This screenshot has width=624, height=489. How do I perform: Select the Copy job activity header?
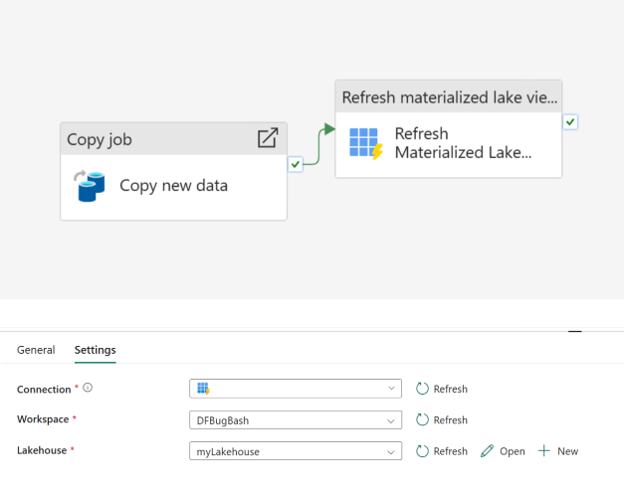pyautogui.click(x=174, y=138)
